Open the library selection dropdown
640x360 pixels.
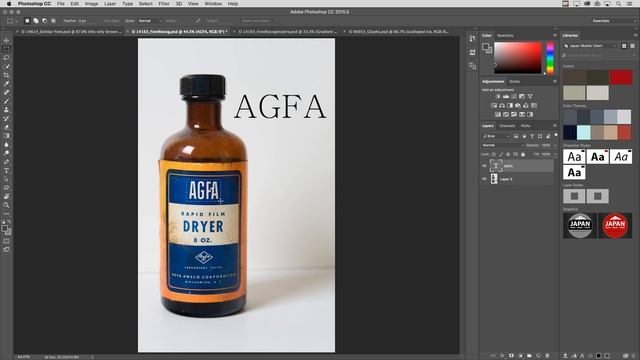tap(590, 46)
